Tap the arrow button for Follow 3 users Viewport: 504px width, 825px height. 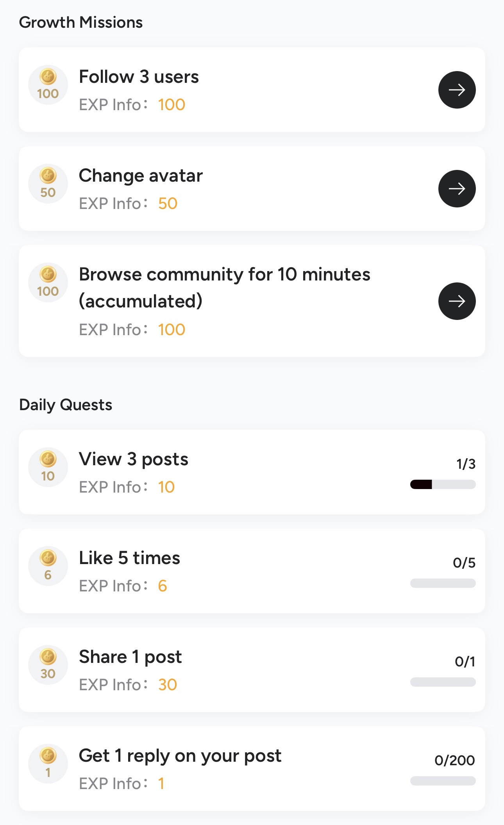click(457, 90)
